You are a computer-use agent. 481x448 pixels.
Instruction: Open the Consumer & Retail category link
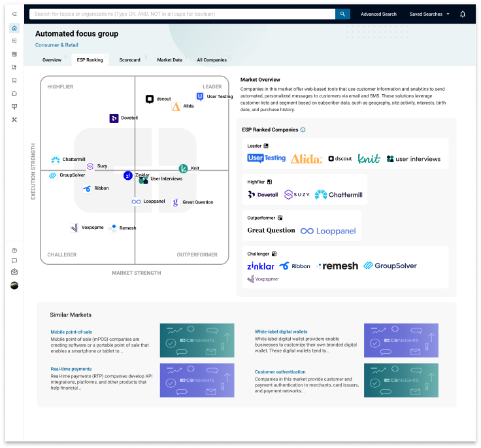57,45
